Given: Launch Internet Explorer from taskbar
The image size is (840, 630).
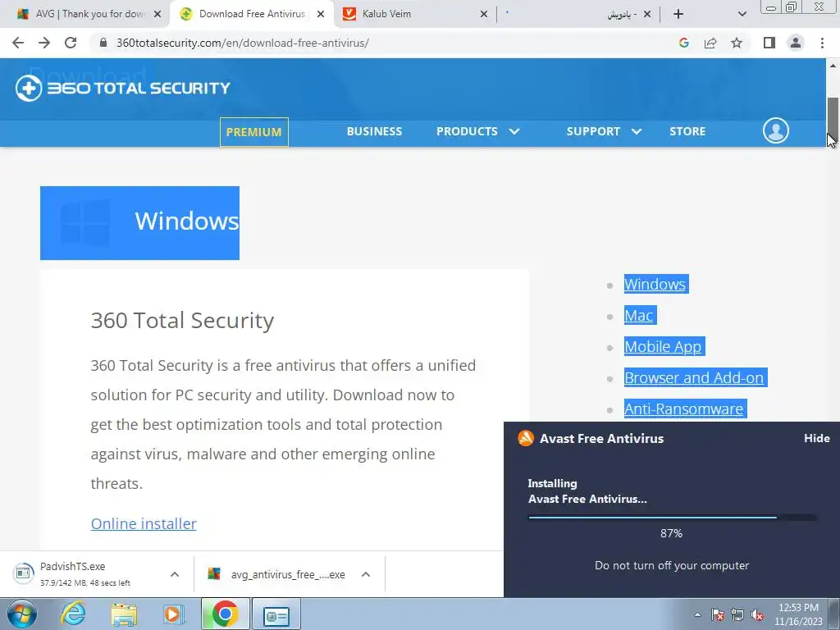Looking at the screenshot, I should [x=72, y=614].
